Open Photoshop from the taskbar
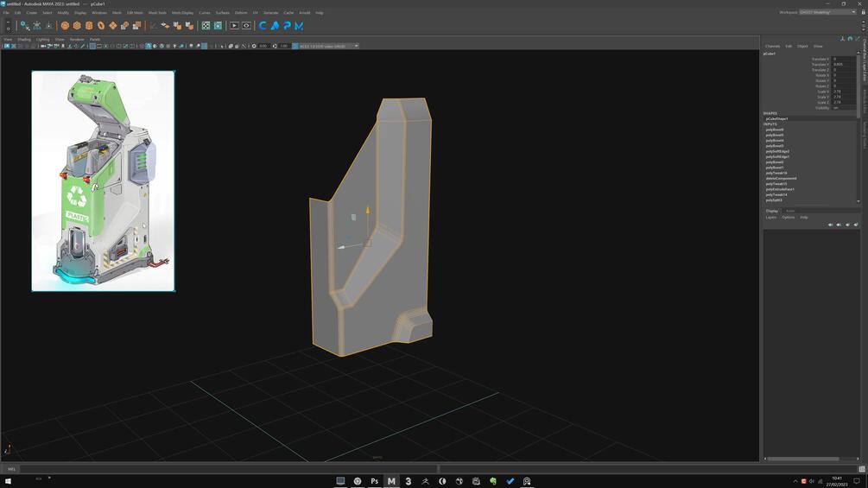 (x=374, y=481)
